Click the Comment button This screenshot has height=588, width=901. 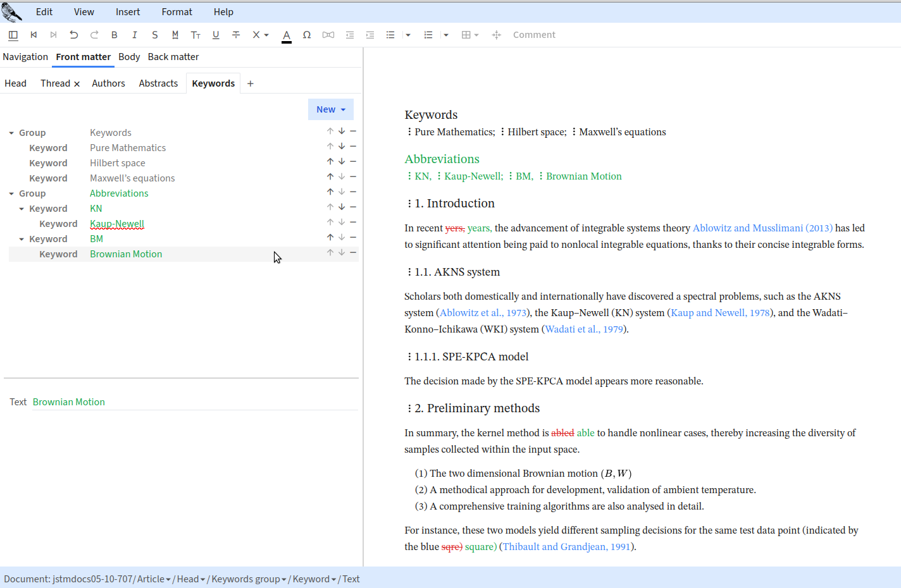534,35
